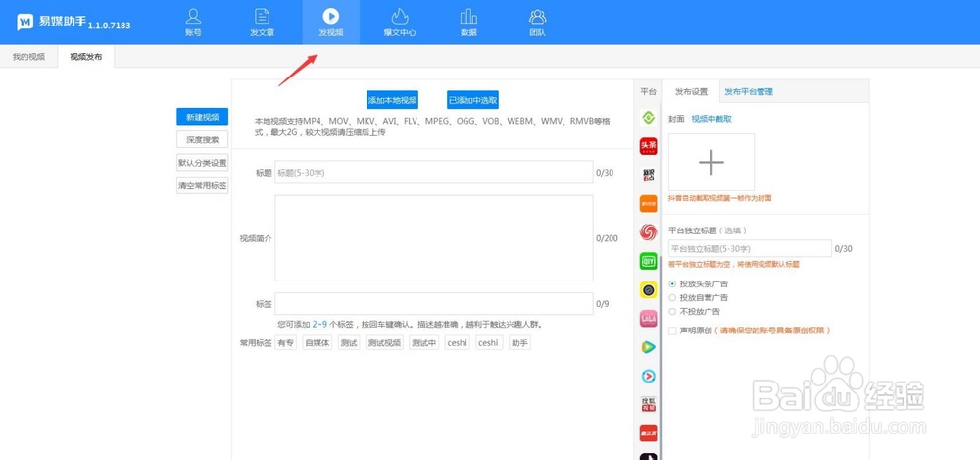Screen dimensions: 980x460
Task: Select the red 惠头条 platform icon
Action: [x=648, y=434]
